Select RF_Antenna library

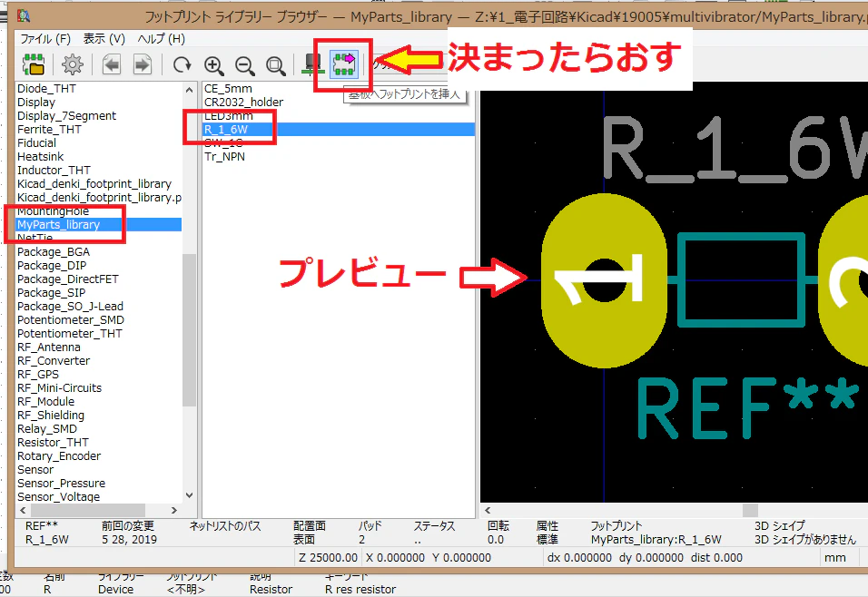click(x=49, y=347)
